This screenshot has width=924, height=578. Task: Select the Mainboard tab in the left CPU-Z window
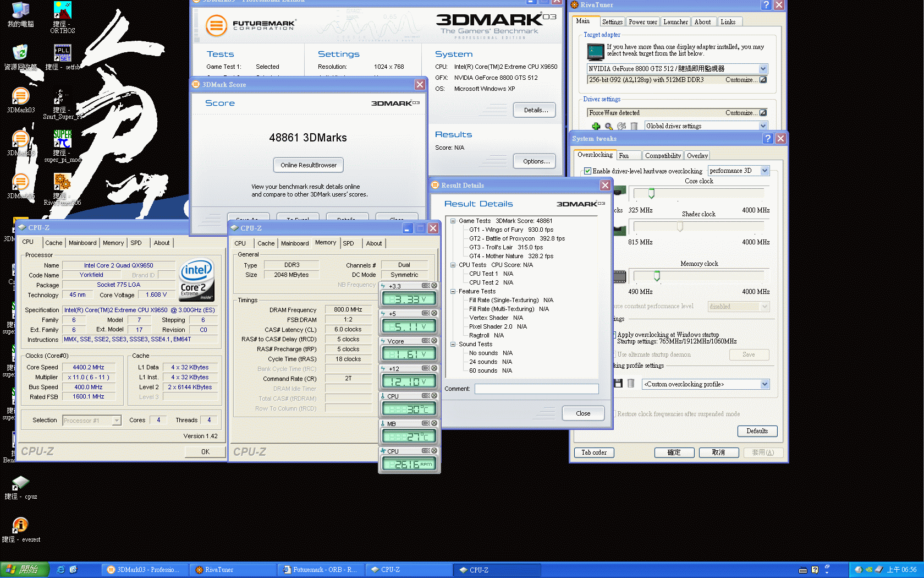point(82,243)
